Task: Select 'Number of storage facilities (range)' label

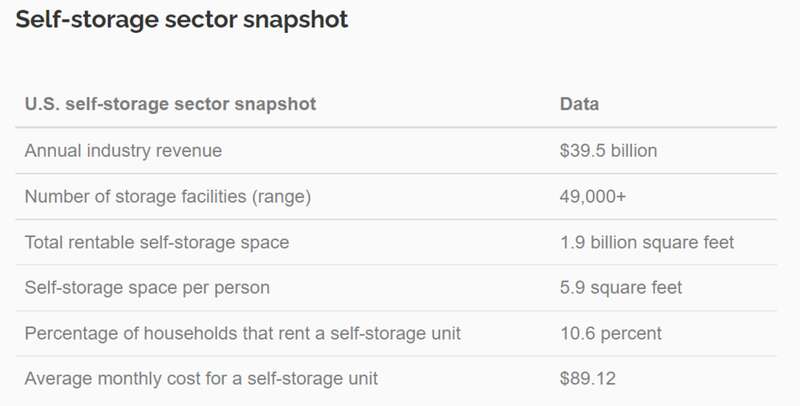Action: [x=168, y=196]
